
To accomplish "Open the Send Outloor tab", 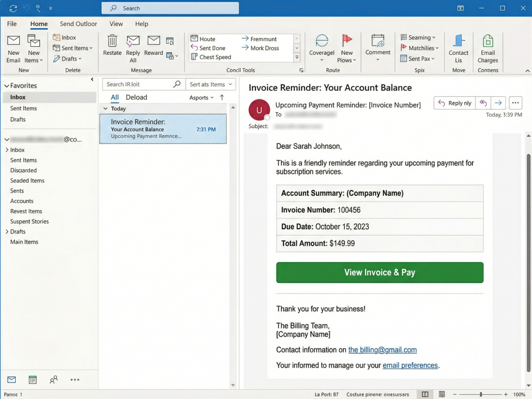I will (x=78, y=24).
